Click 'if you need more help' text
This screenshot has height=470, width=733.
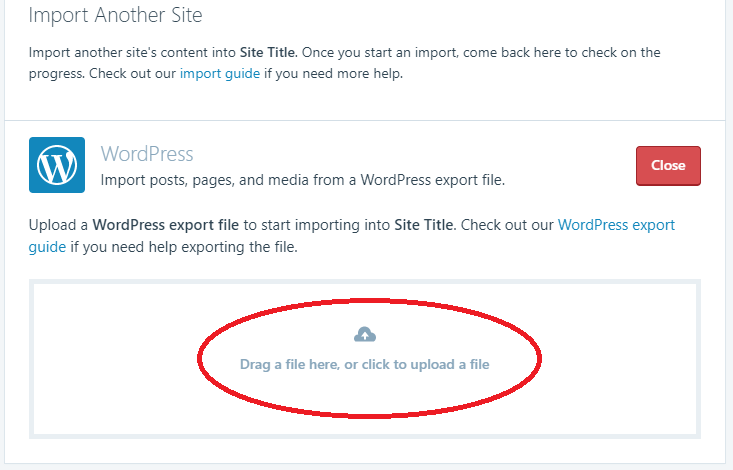pos(333,73)
